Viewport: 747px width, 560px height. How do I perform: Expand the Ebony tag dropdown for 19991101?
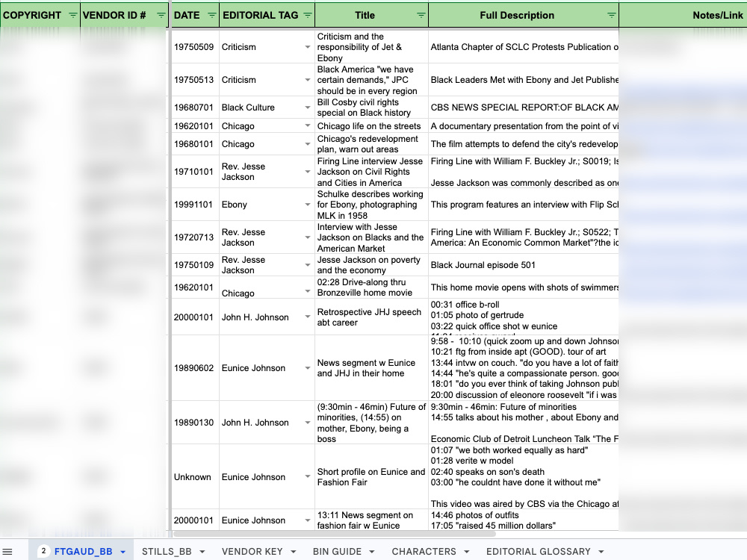tap(308, 205)
